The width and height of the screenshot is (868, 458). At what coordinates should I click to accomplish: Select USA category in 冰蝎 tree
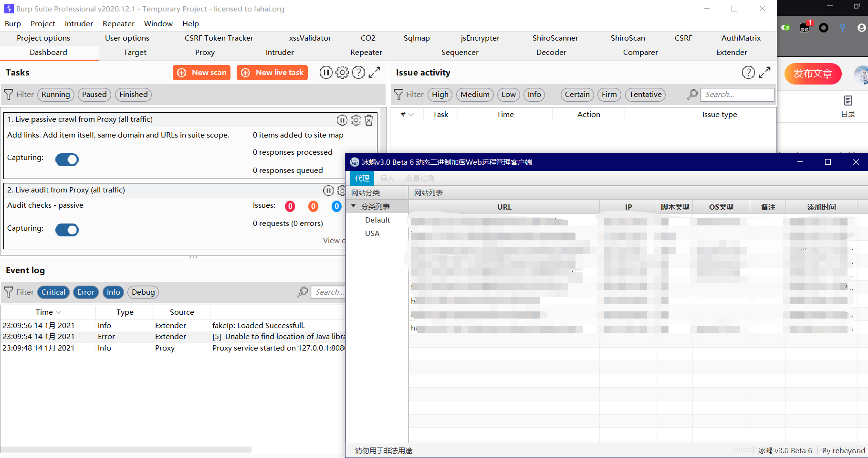click(x=372, y=234)
